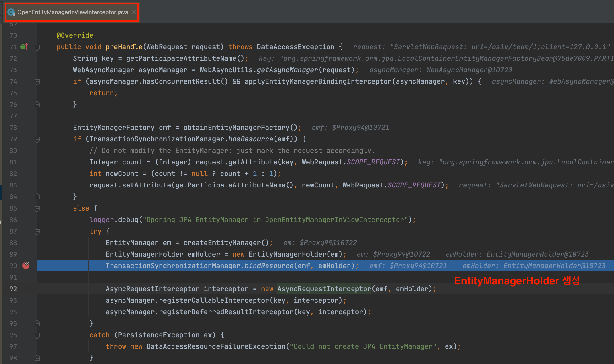Click the @Override annotation on line 70
Image resolution: width=614 pixels, height=364 pixels.
(x=75, y=35)
